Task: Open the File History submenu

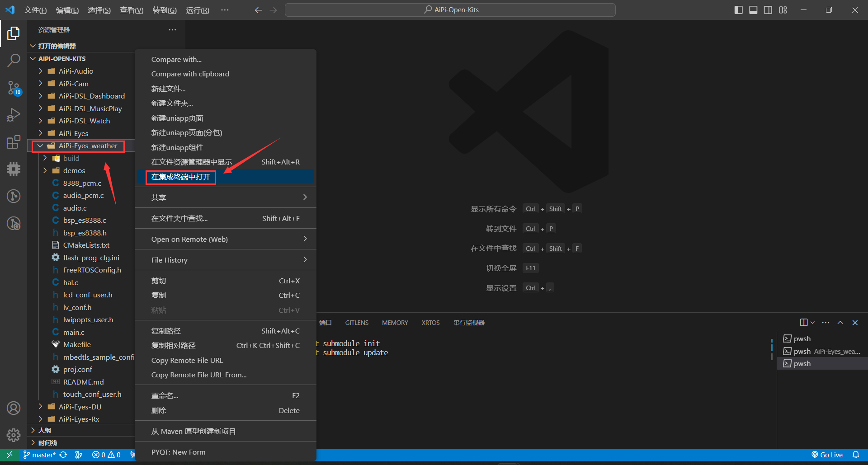Action: pos(226,260)
